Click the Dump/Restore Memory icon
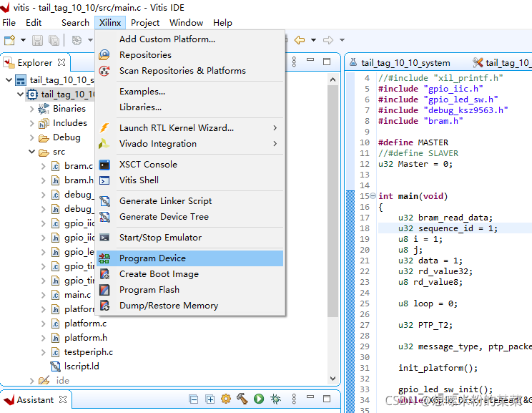The image size is (532, 413). click(x=104, y=306)
